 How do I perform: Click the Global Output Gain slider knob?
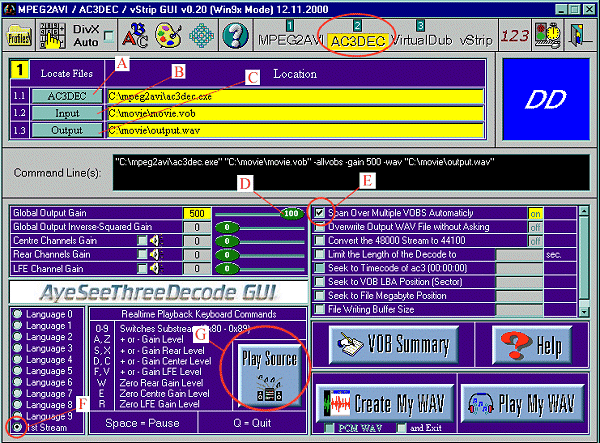292,213
